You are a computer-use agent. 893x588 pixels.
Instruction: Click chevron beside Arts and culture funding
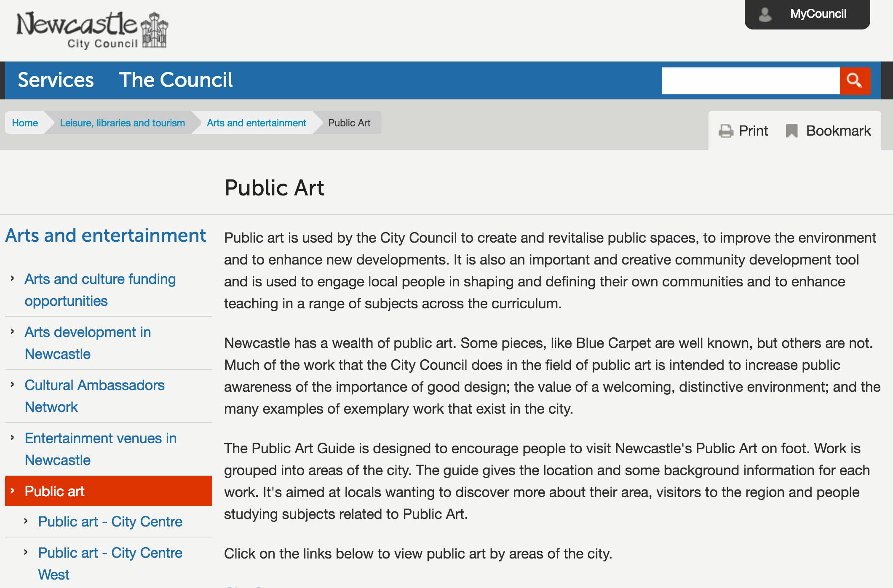click(13, 278)
